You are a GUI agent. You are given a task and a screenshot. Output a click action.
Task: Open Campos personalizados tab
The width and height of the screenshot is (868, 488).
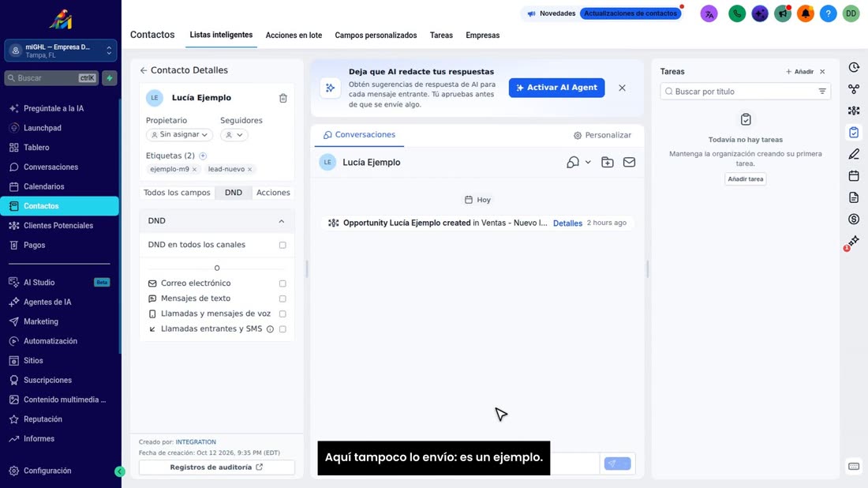[x=376, y=36]
